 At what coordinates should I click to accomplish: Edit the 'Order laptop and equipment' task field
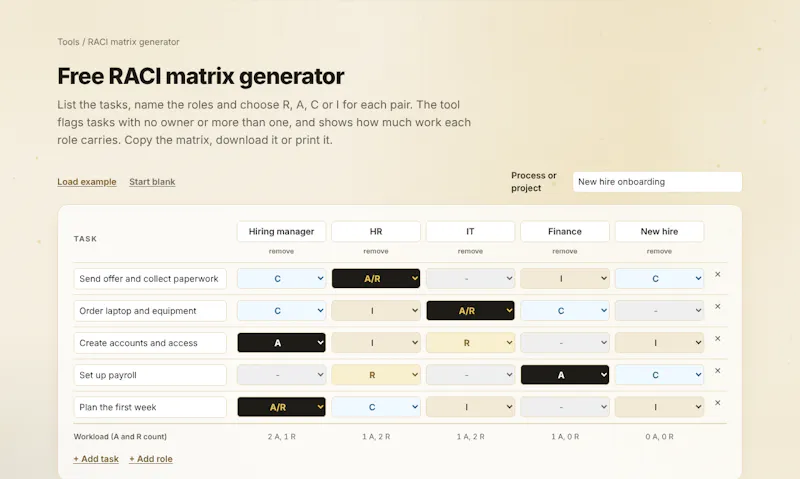tap(150, 311)
